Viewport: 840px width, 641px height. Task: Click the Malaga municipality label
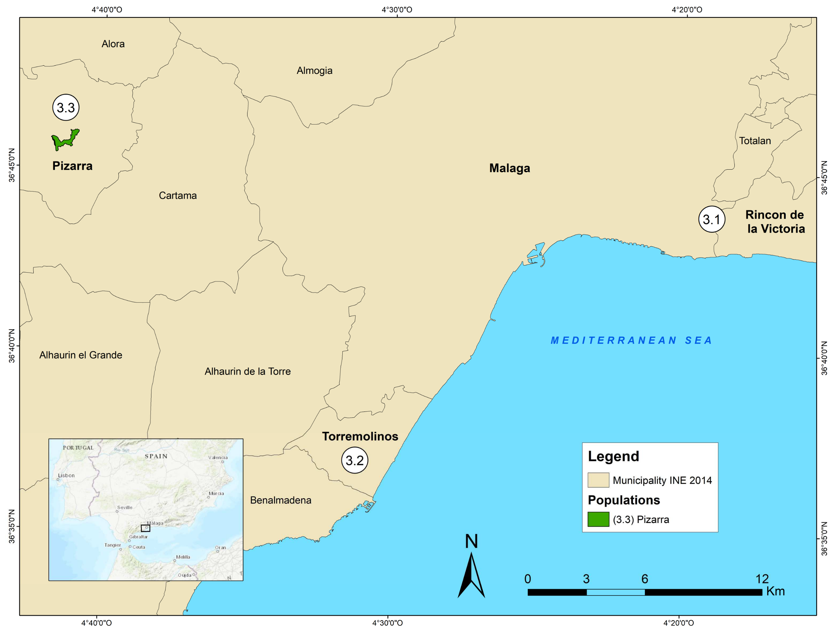(509, 168)
